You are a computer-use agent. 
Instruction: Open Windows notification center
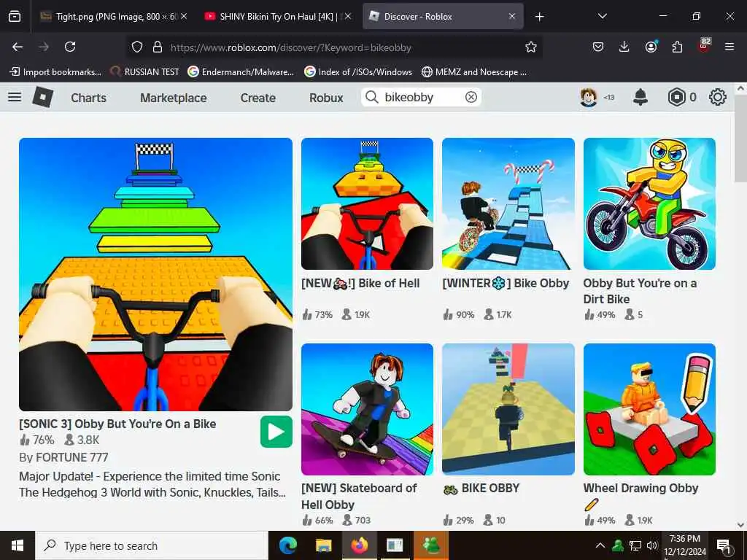point(724,545)
